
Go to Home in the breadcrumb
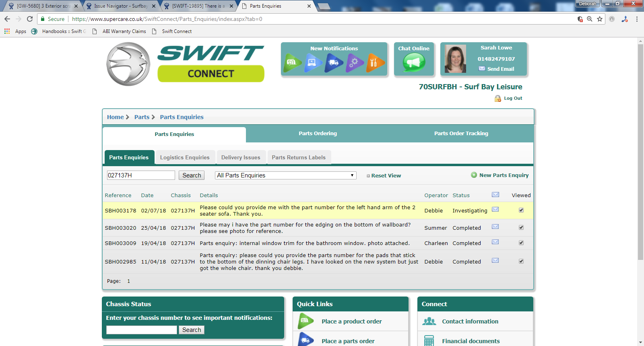(x=115, y=117)
